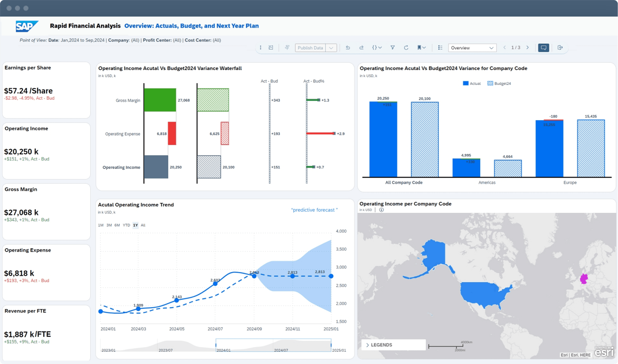Open the table of contents list icon

point(440,47)
